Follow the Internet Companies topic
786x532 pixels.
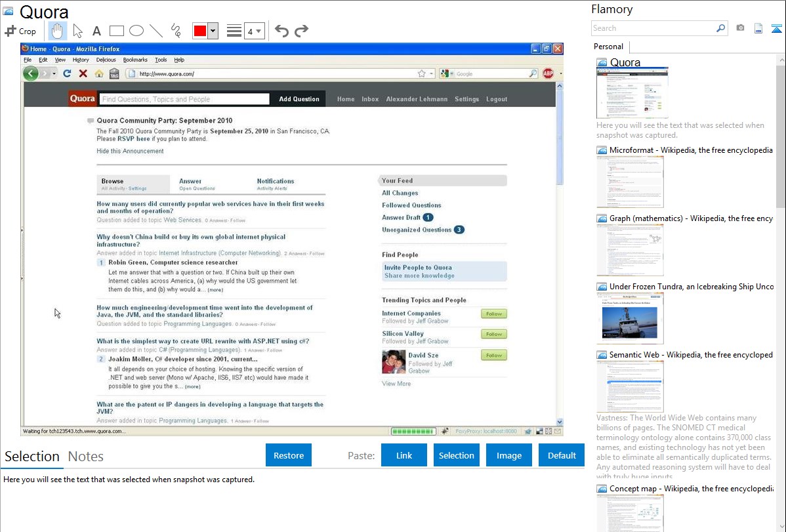pos(494,314)
